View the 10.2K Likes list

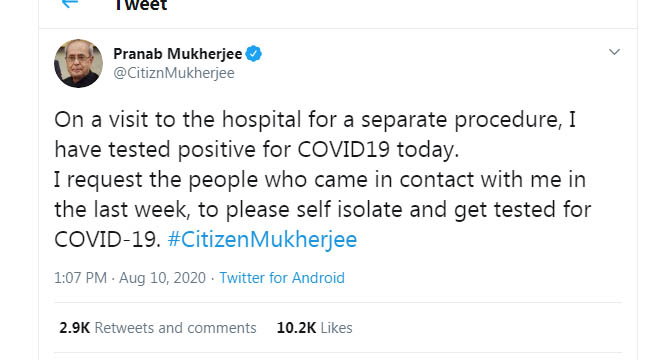[x=314, y=328]
